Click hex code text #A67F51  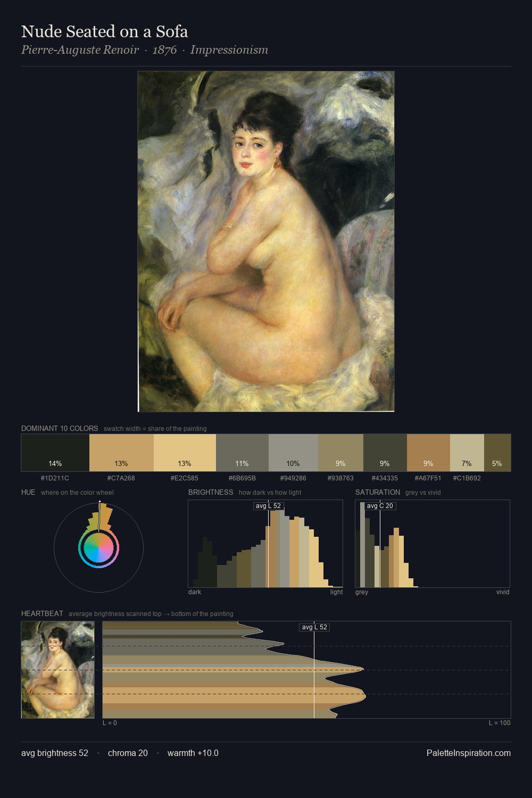(x=428, y=478)
